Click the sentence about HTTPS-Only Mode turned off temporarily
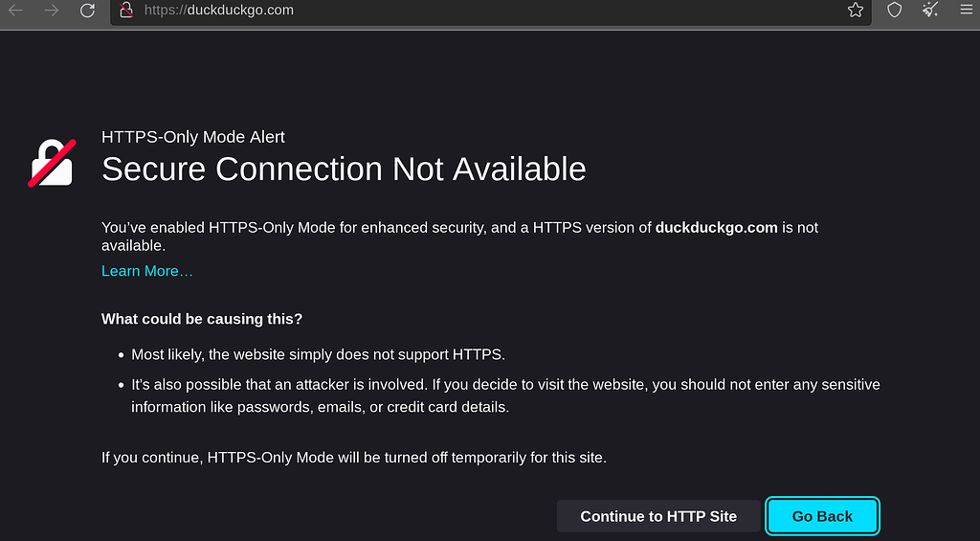The width and height of the screenshot is (980, 541). tap(354, 458)
